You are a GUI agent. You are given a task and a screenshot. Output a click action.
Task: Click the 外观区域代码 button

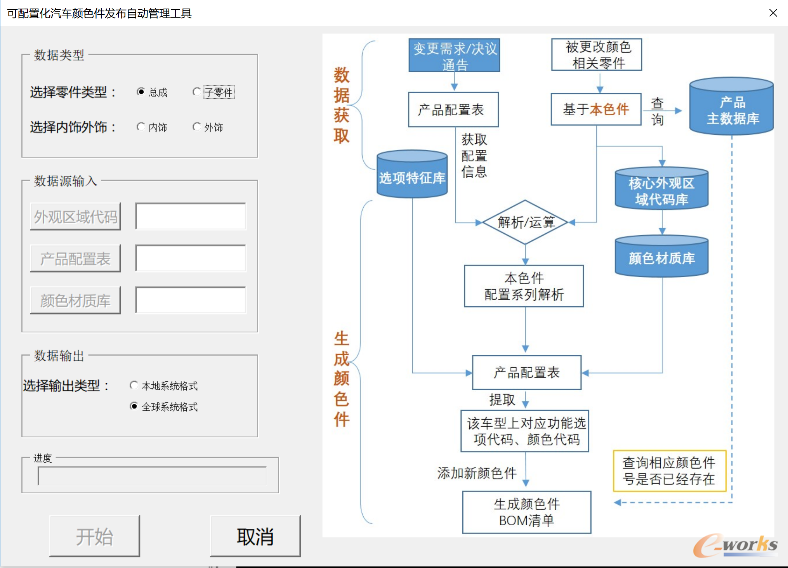point(75,217)
